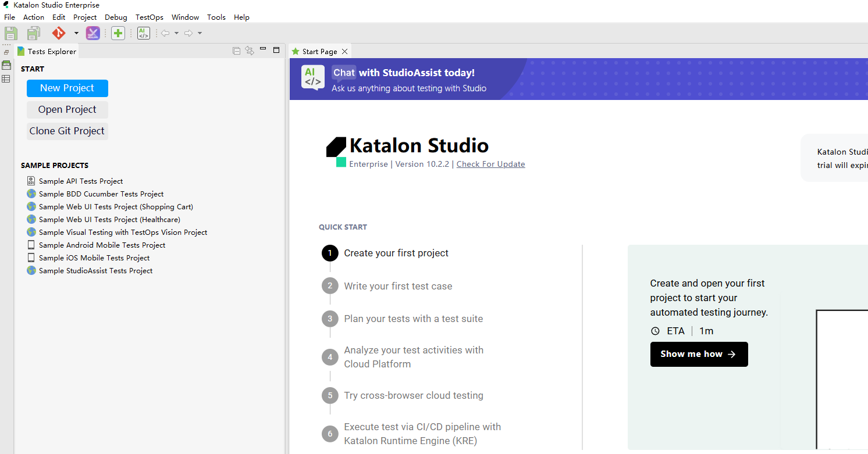Click the Show me how button

click(x=699, y=355)
